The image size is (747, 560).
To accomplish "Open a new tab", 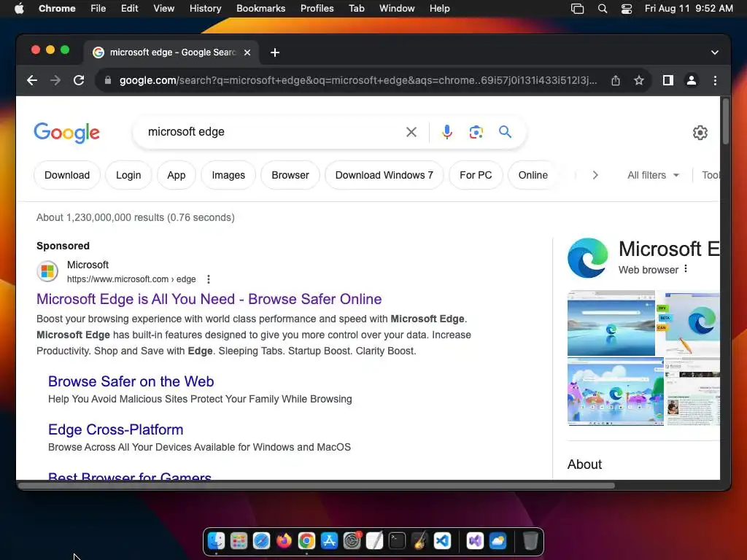I will (275, 52).
